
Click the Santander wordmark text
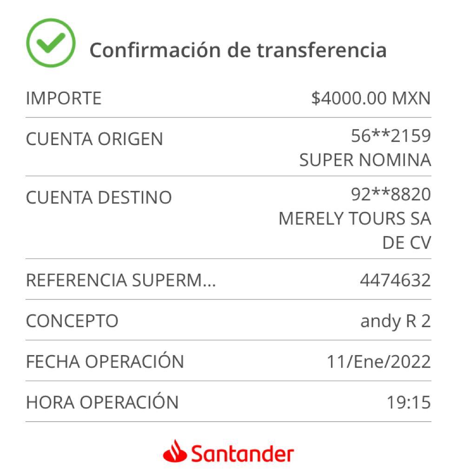pos(242,454)
